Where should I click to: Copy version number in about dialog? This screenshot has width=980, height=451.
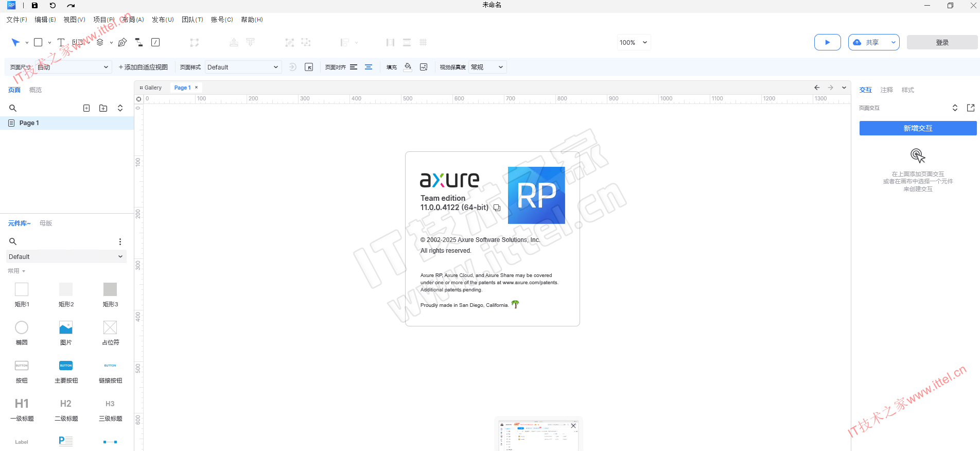tap(497, 207)
